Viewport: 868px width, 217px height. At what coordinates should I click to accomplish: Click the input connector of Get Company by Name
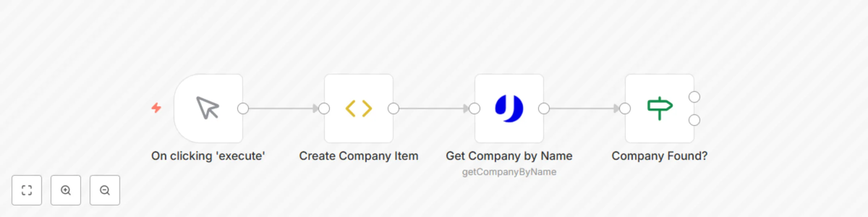point(474,108)
